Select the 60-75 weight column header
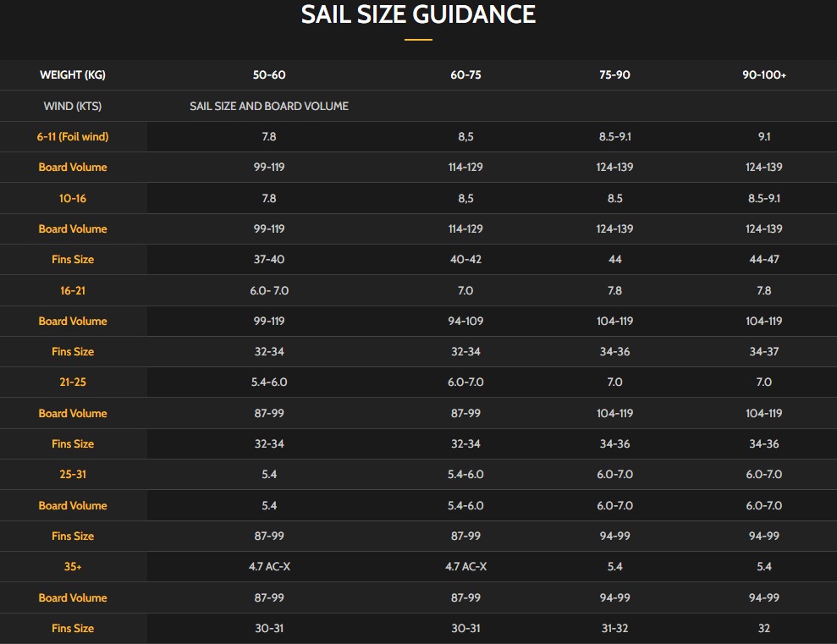The width and height of the screenshot is (837, 644). (465, 75)
